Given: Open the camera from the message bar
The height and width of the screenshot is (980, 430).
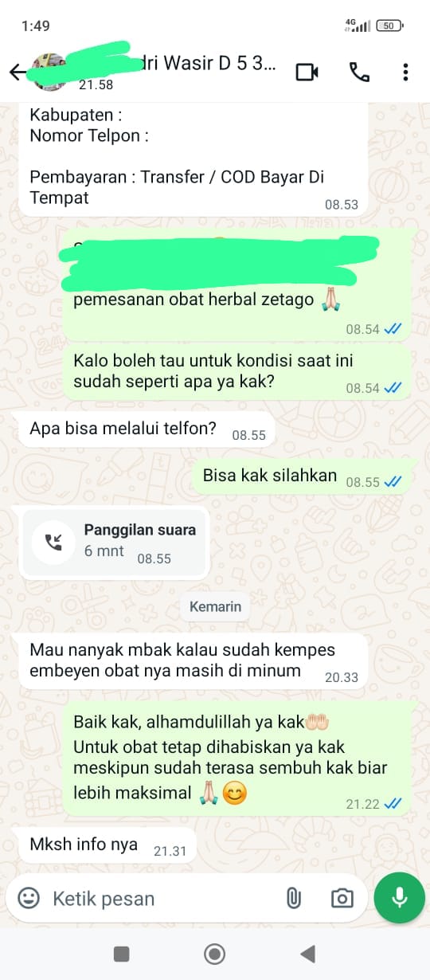Looking at the screenshot, I should (x=342, y=899).
